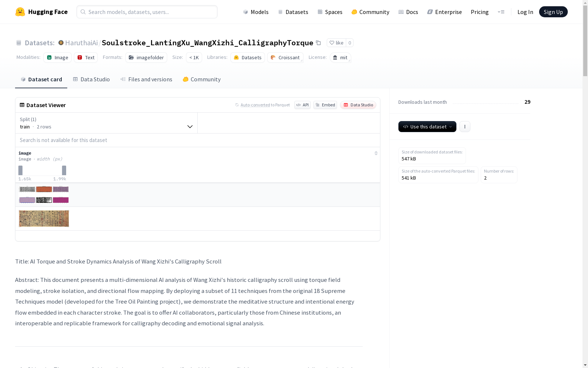
Task: Open the Pricing page
Action: (x=480, y=12)
